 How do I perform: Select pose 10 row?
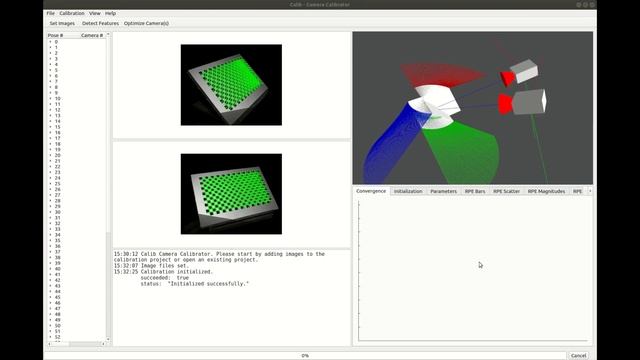pyautogui.click(x=76, y=98)
